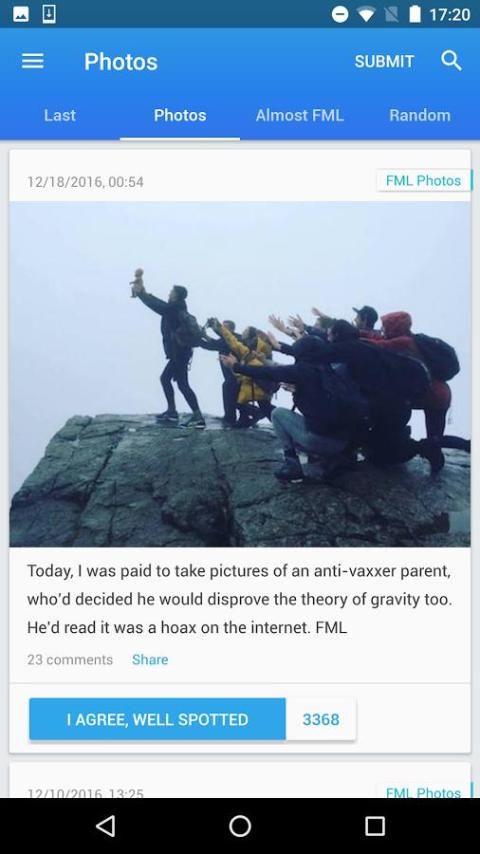The width and height of the screenshot is (480, 854).
Task: Tap the battery icon in status bar
Action: [415, 14]
